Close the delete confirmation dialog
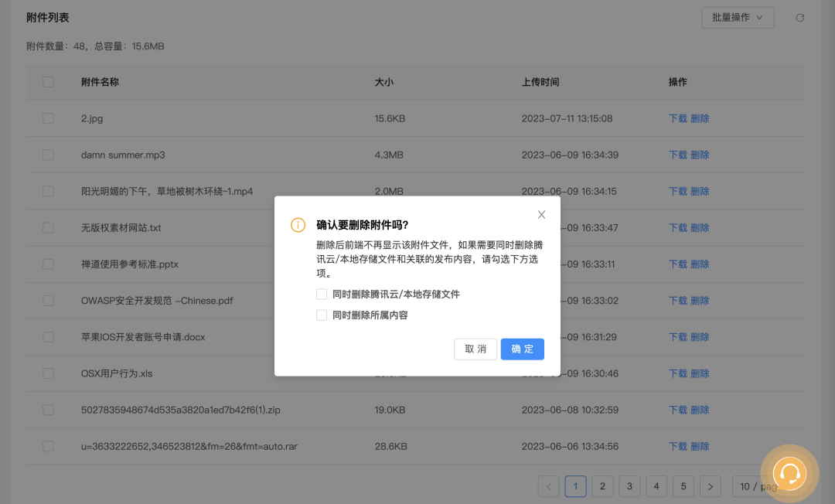 point(541,214)
